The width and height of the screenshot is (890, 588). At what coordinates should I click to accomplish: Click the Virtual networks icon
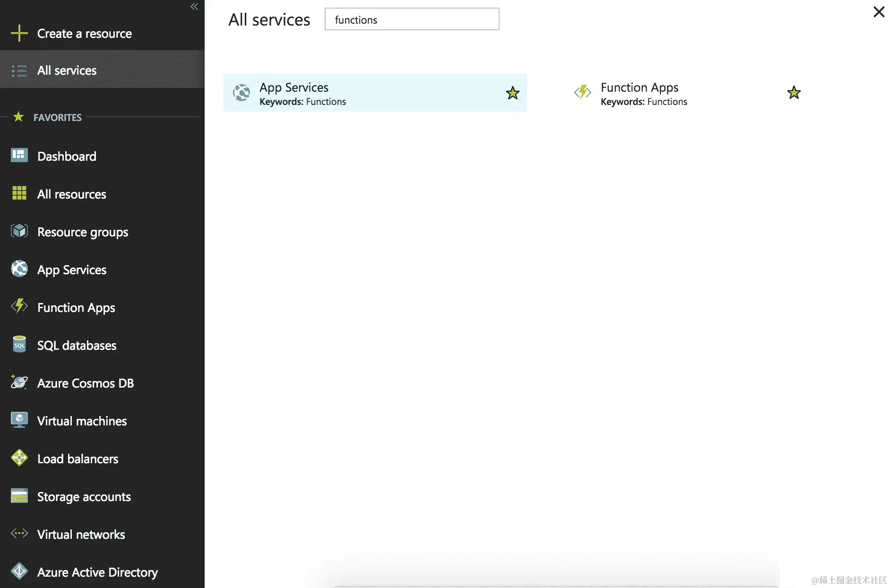19,533
